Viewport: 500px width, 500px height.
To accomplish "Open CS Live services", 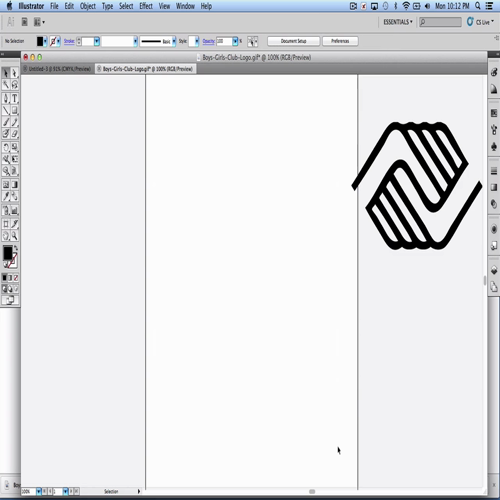I will pos(480,22).
